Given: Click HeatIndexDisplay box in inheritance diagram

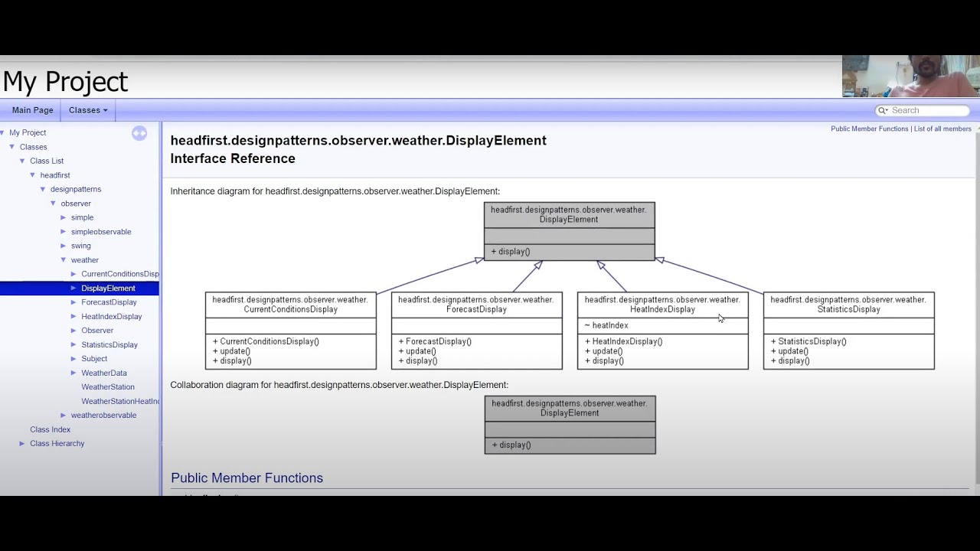Looking at the screenshot, I should (663, 331).
